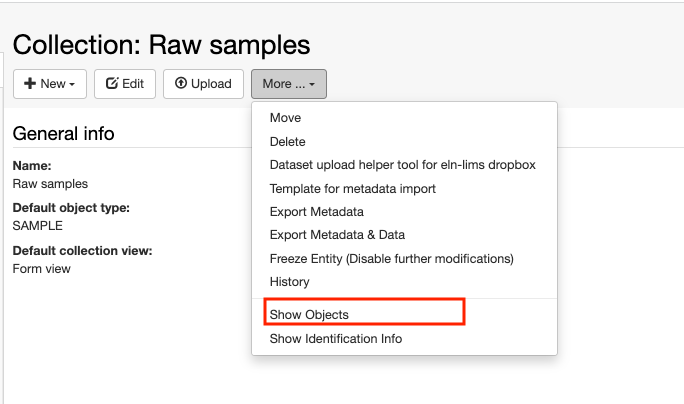Click the Edit button
The height and width of the screenshot is (404, 684).
coord(125,84)
